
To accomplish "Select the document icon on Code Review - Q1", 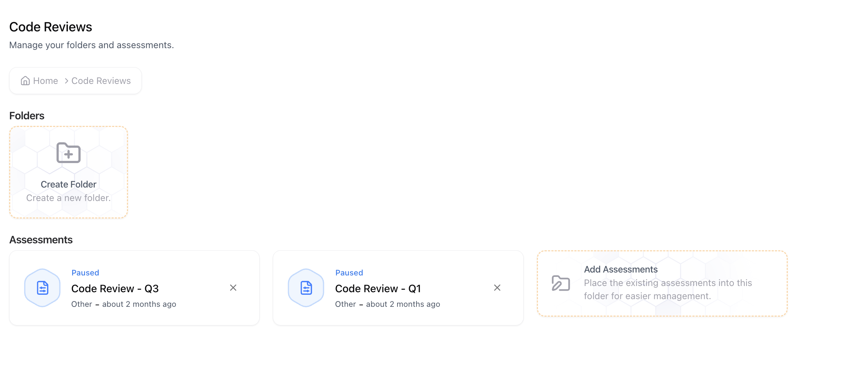I will click(x=306, y=288).
